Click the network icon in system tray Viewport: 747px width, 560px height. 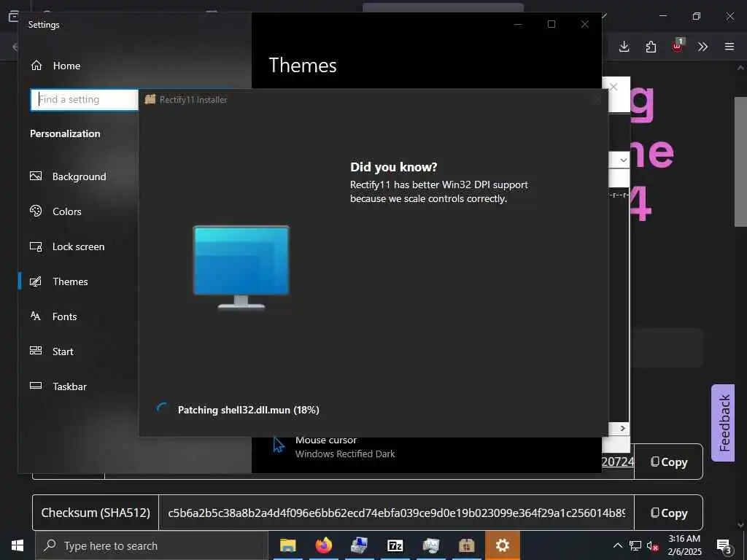[x=635, y=545]
